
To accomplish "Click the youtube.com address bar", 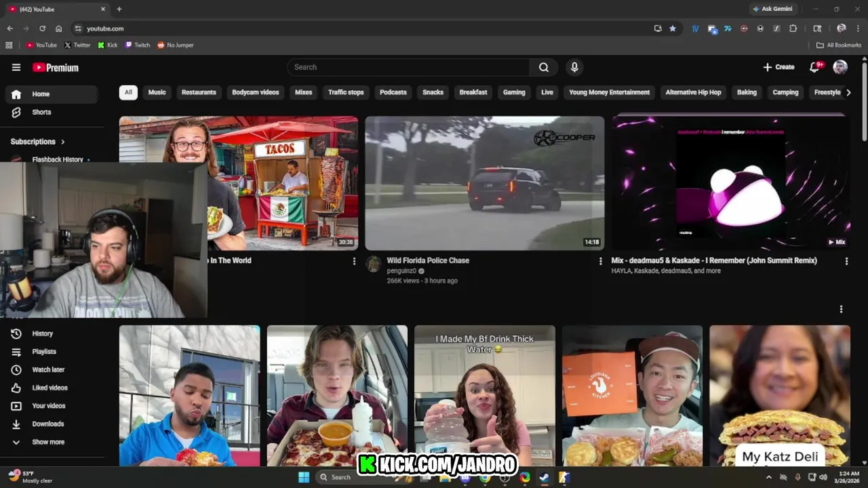I will (x=366, y=28).
